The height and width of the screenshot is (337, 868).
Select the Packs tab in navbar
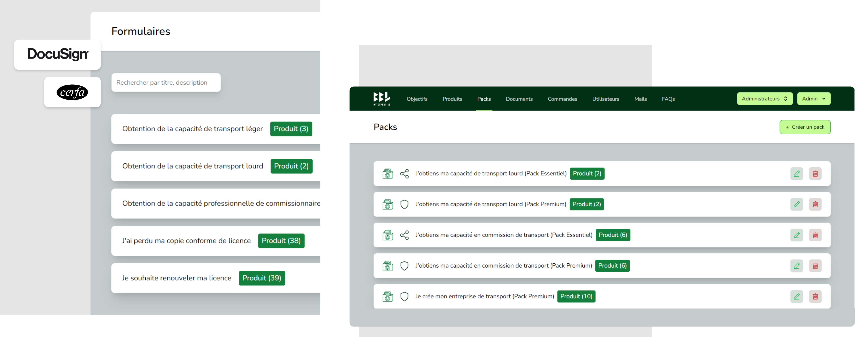484,99
